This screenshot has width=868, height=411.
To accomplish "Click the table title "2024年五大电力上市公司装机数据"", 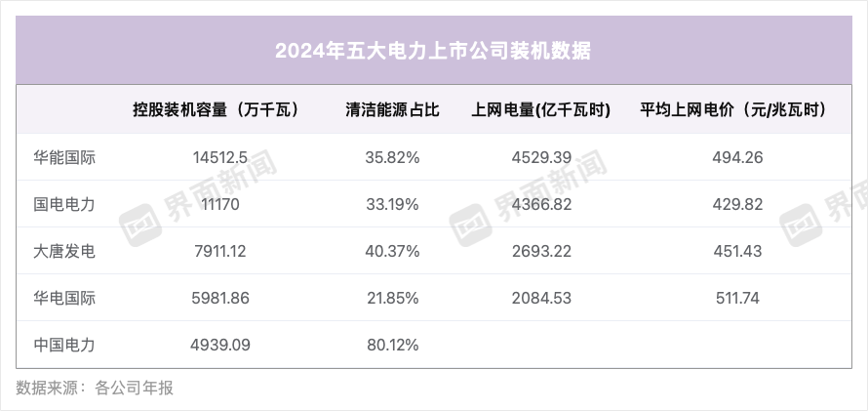I will tap(433, 51).
